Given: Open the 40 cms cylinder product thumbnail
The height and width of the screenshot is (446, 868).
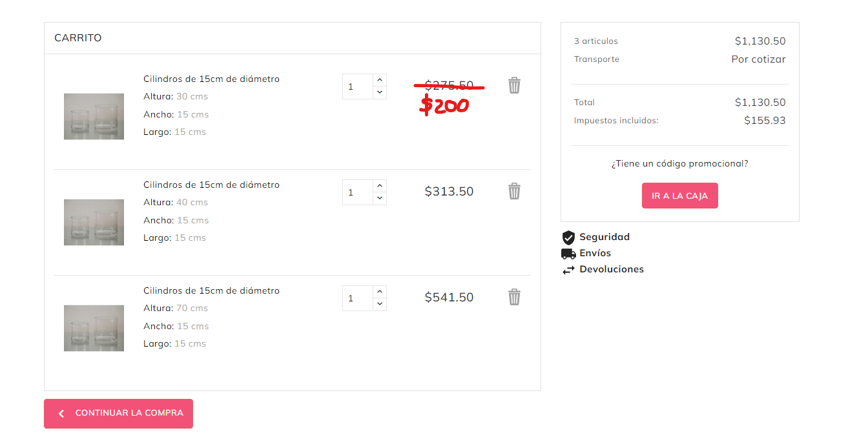Looking at the screenshot, I should (x=94, y=222).
